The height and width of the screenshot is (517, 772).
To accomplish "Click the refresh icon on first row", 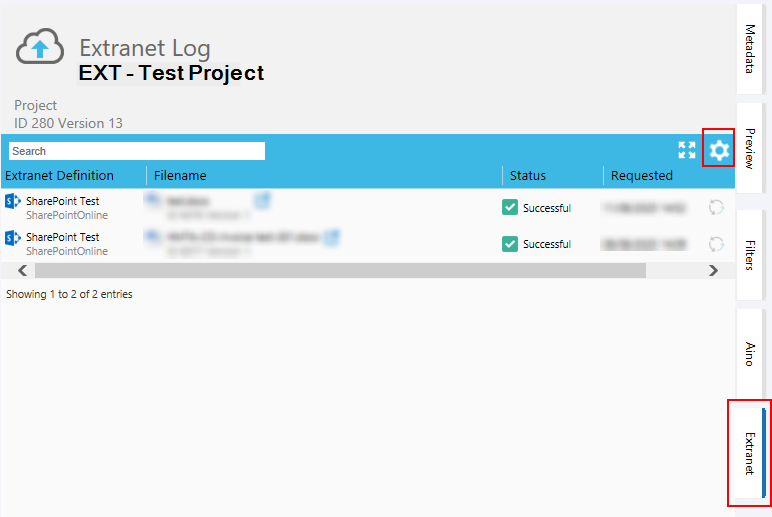I will 716,208.
